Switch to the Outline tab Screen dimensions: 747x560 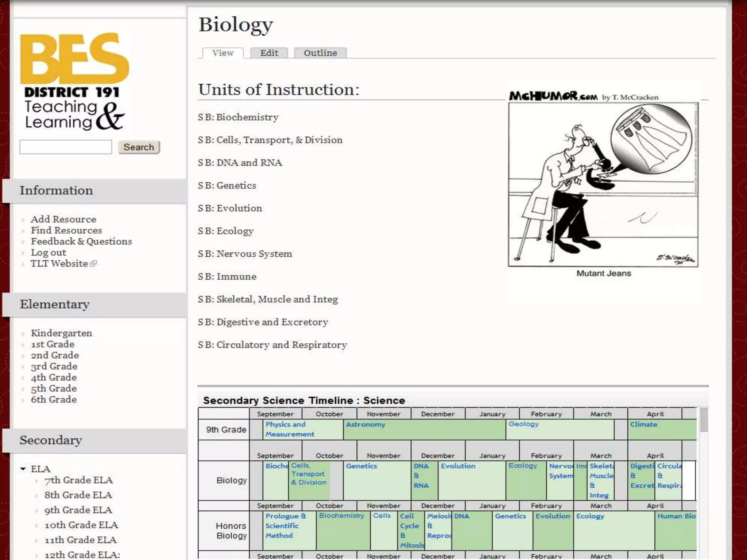coord(320,53)
